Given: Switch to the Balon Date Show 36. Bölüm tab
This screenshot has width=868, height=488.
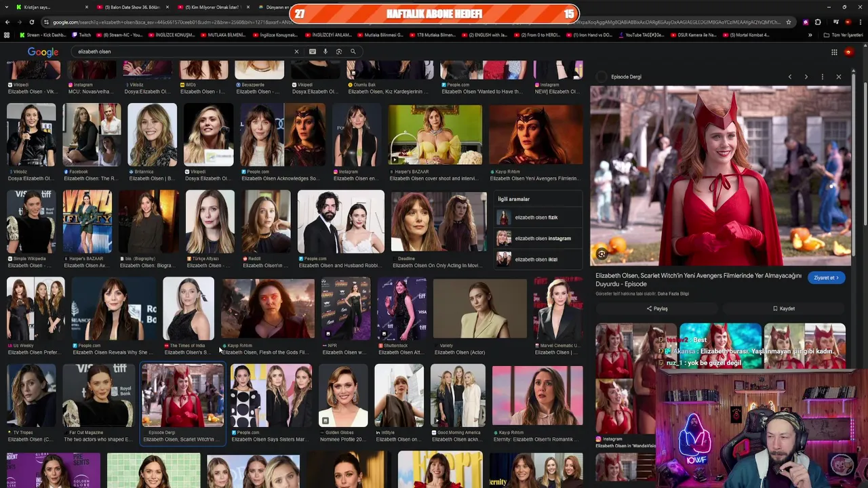Looking at the screenshot, I should point(132,7).
